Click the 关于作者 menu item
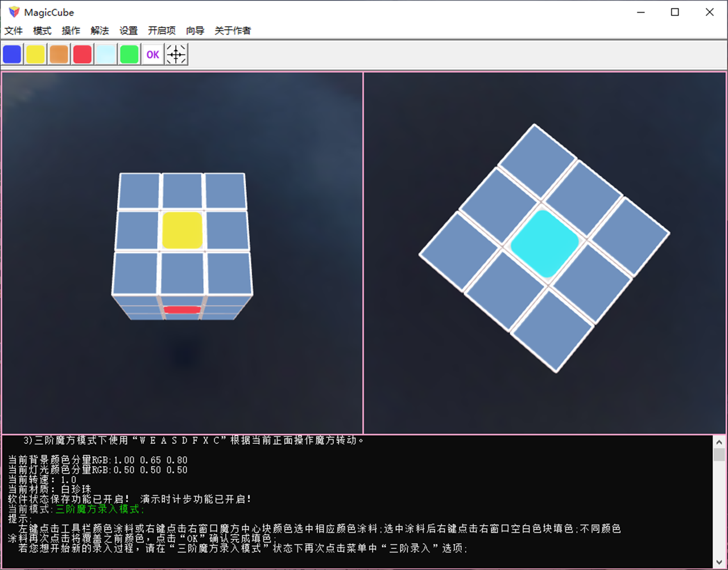This screenshot has width=728, height=570. click(232, 31)
